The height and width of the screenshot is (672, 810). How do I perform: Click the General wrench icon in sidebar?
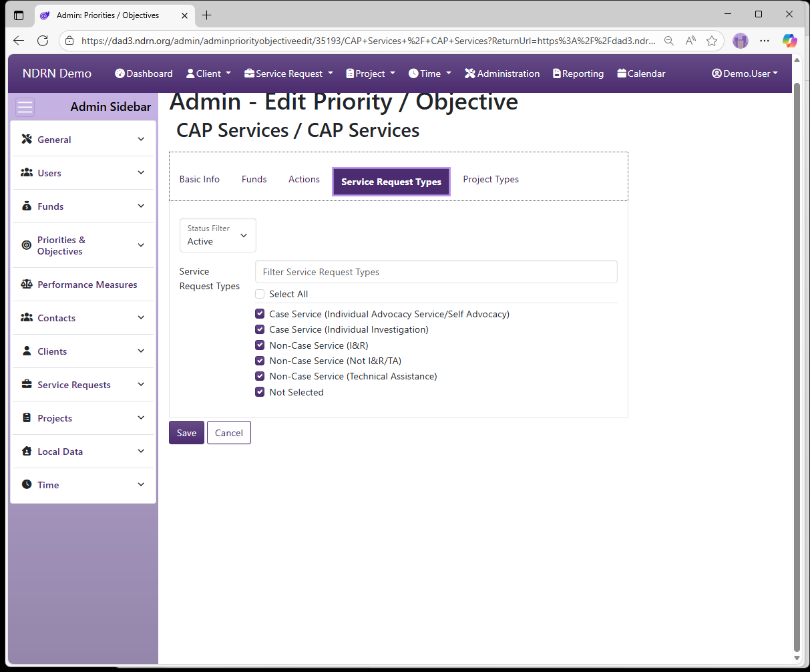pos(27,139)
